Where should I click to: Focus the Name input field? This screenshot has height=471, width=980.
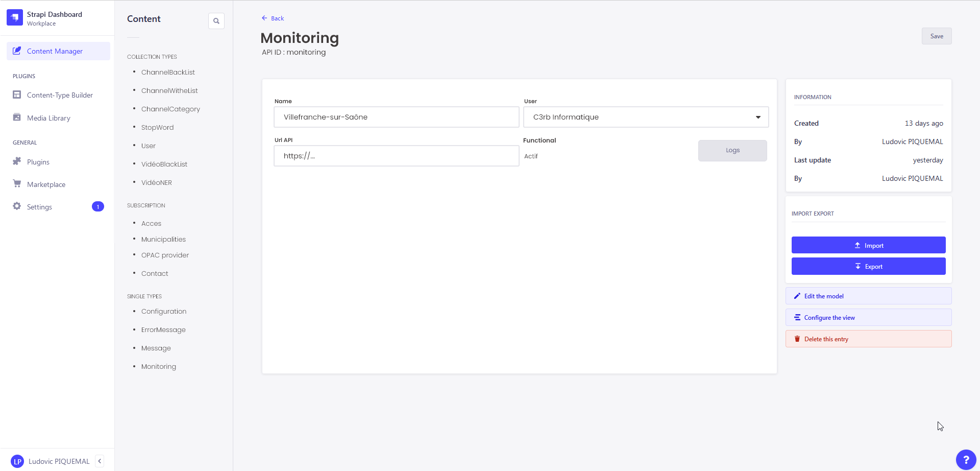point(397,117)
